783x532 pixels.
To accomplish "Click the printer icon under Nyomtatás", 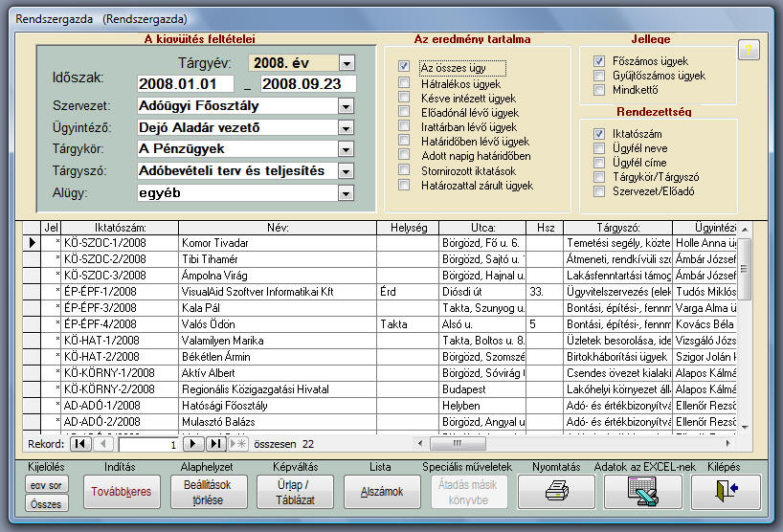I will [556, 491].
